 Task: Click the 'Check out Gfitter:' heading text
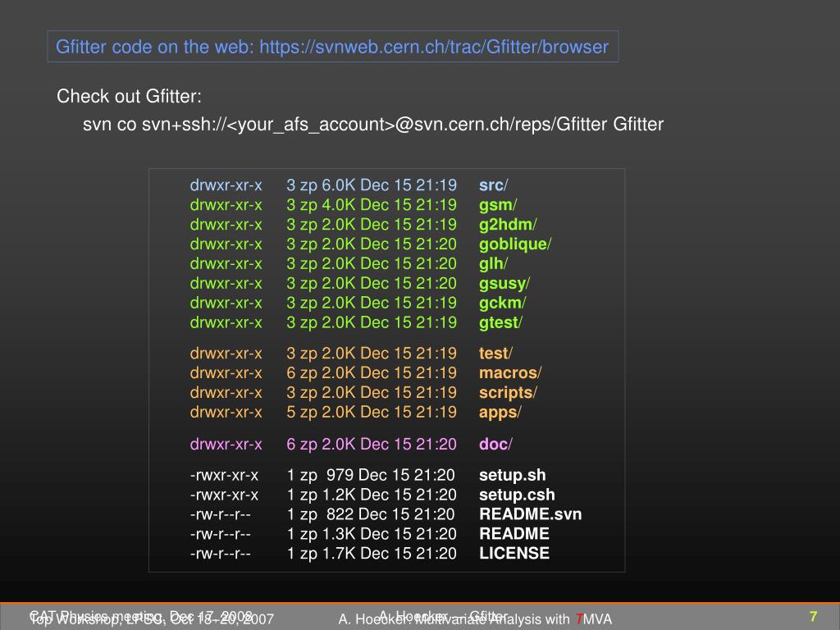pos(129,97)
